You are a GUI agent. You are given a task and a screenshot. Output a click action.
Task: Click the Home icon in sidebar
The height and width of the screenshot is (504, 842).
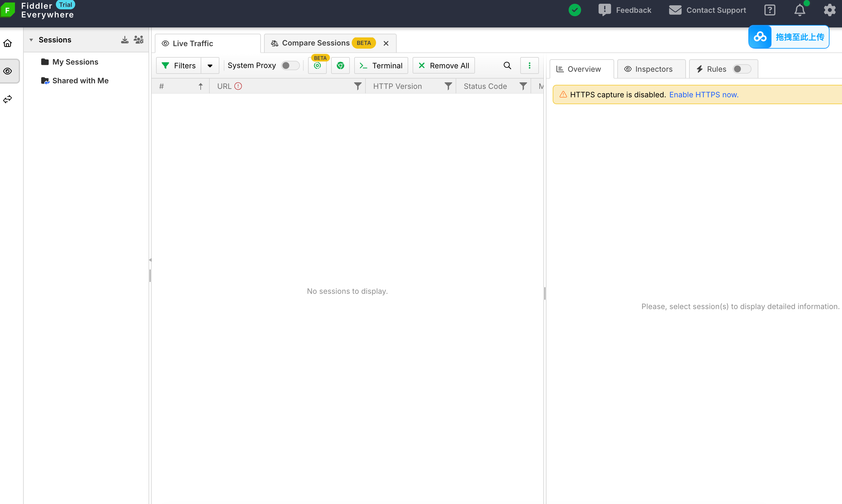click(7, 43)
